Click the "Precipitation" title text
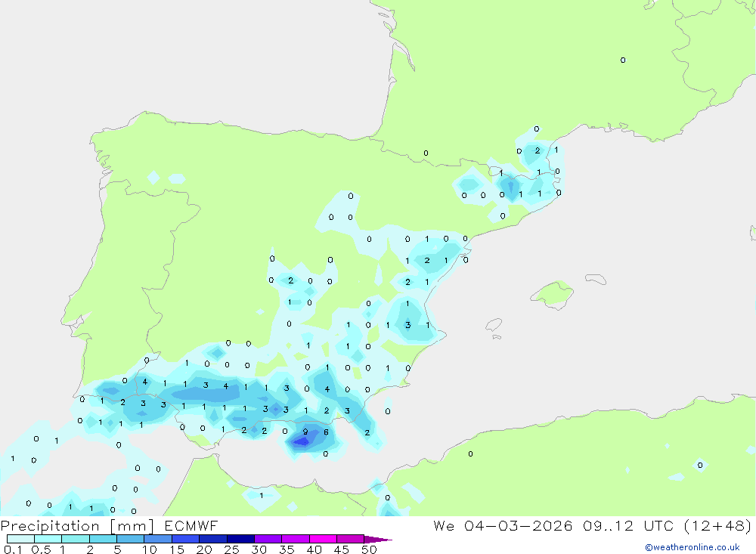 (x=50, y=526)
